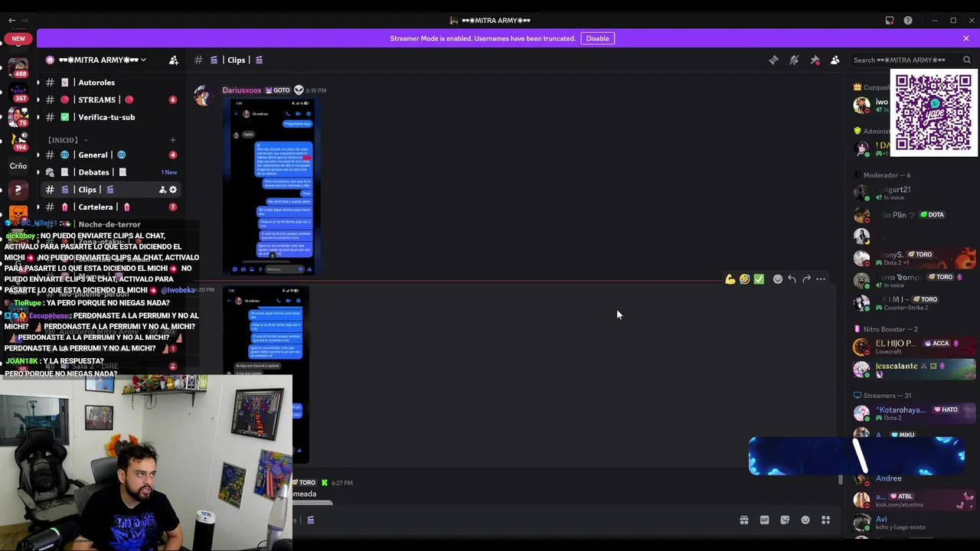Click Dariusxoox's avatar

(202, 96)
